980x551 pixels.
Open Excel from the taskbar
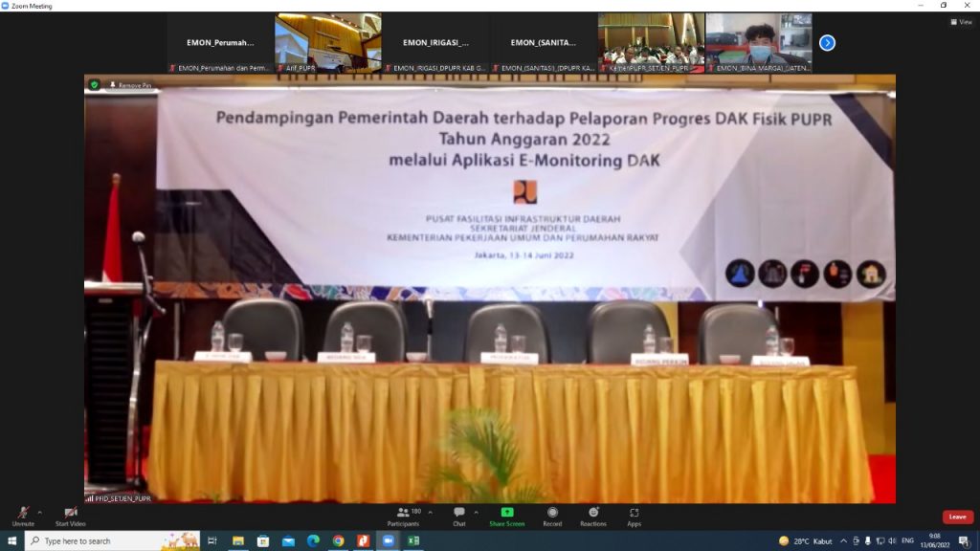coord(413,541)
